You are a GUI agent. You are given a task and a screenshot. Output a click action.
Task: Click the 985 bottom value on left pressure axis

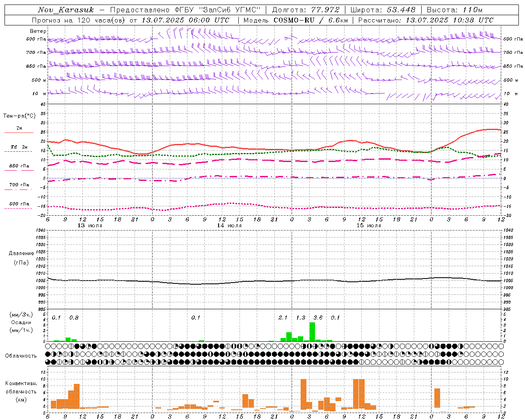(42, 309)
